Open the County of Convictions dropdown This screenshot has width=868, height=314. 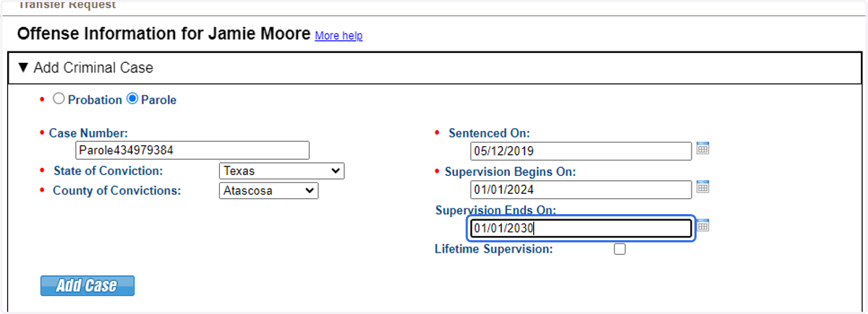point(268,191)
